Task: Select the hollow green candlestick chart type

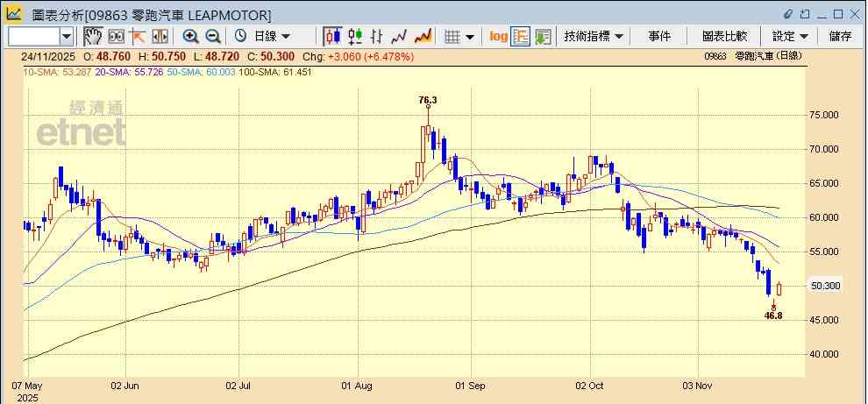Action: click(x=355, y=36)
